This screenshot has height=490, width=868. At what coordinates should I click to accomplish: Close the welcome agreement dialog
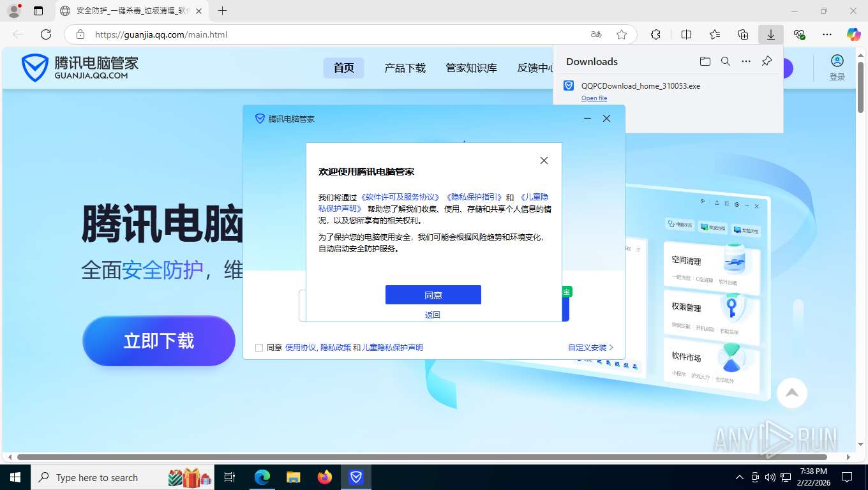pyautogui.click(x=544, y=160)
